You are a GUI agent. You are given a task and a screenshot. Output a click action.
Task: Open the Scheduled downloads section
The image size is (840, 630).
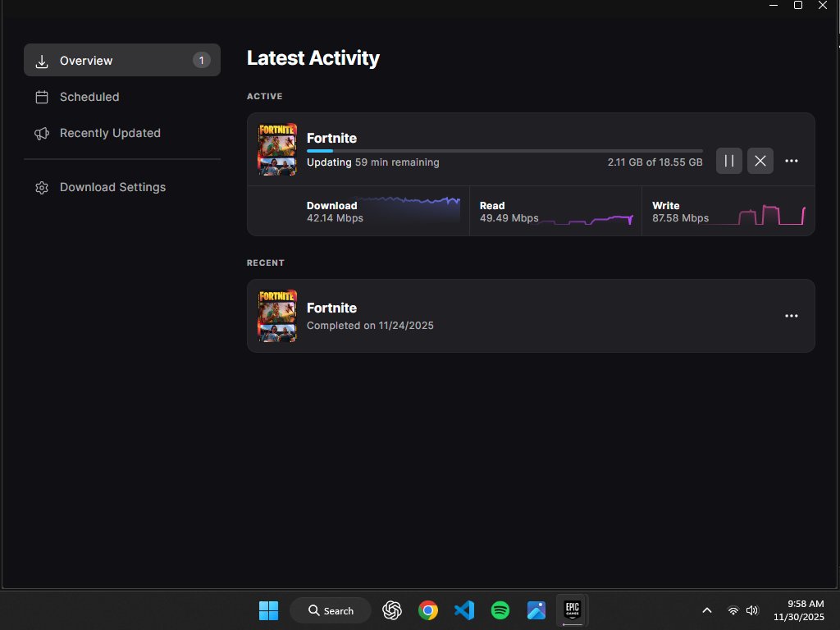122,97
